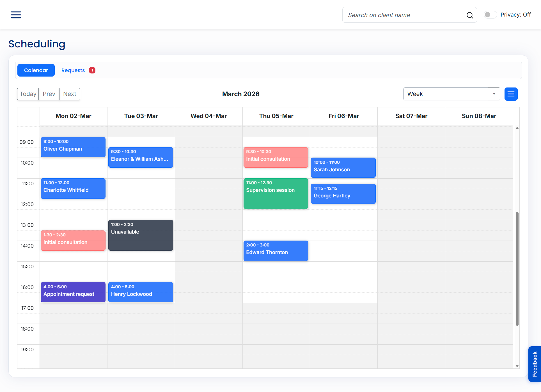
Task: Open George Hartley 11:15 appointment
Action: coord(343,194)
